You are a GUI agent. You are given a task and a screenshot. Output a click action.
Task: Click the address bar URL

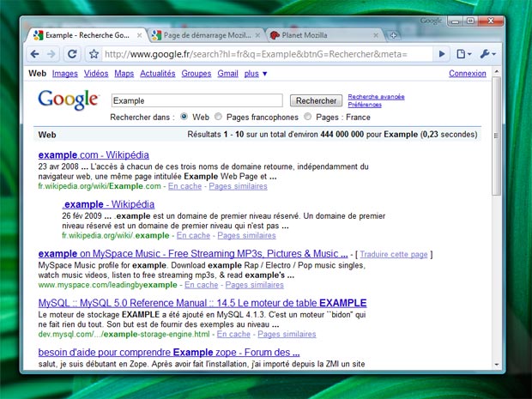point(257,54)
